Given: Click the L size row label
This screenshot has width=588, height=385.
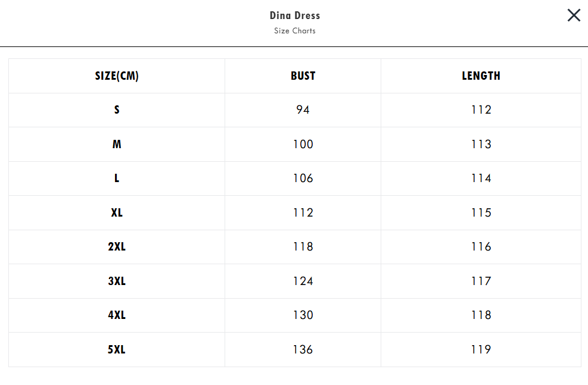Looking at the screenshot, I should pyautogui.click(x=117, y=179).
